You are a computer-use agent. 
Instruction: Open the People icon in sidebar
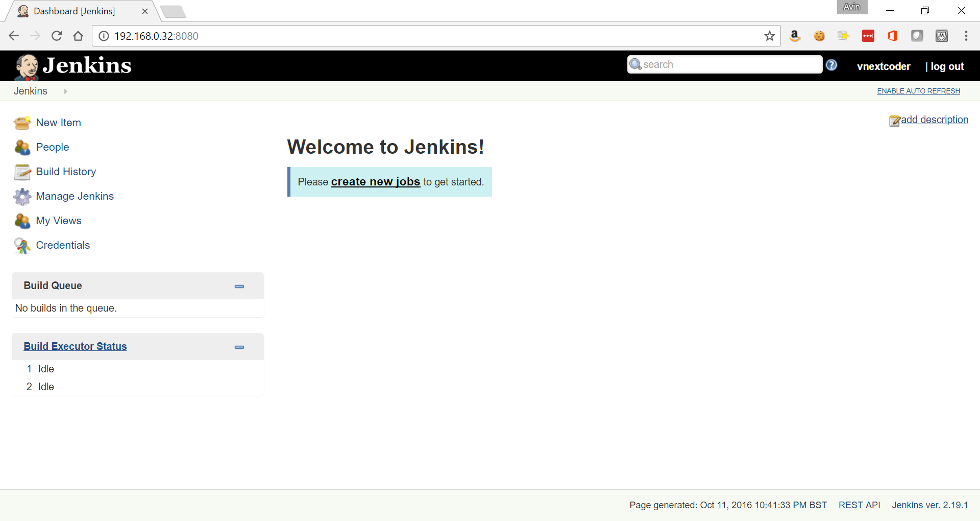[22, 148]
